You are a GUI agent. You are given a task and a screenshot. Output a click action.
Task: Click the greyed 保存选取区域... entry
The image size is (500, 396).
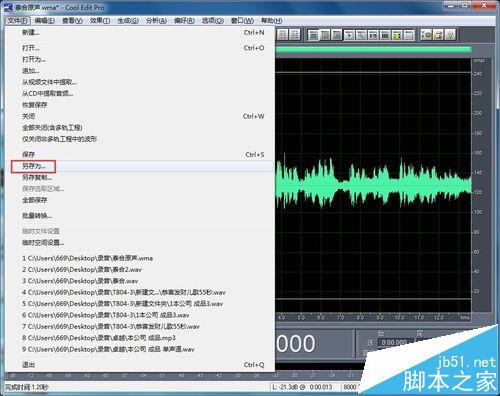[140, 189]
